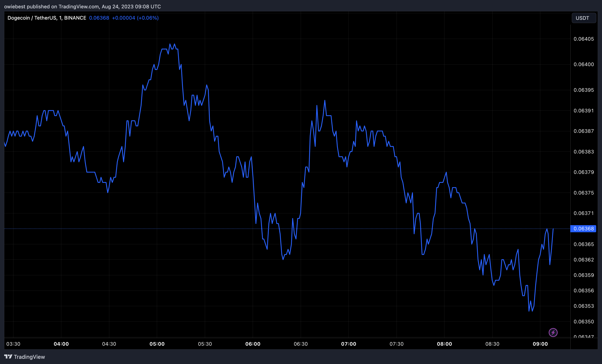Open the USDT currency selector
The width and height of the screenshot is (602, 364).
(x=584, y=18)
